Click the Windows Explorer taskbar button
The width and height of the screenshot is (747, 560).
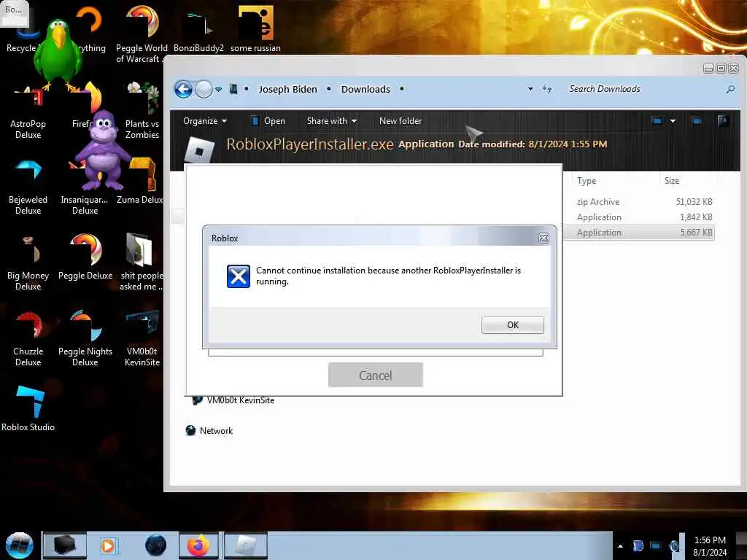tap(65, 545)
